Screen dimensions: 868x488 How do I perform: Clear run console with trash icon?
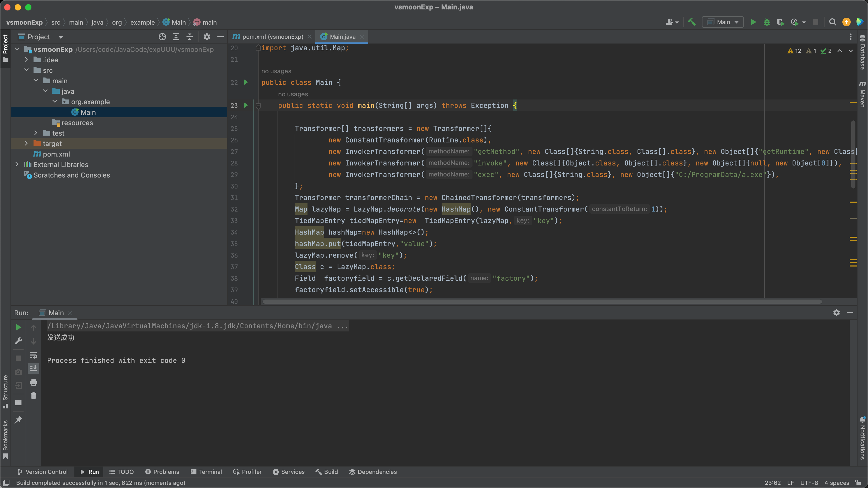(x=33, y=396)
